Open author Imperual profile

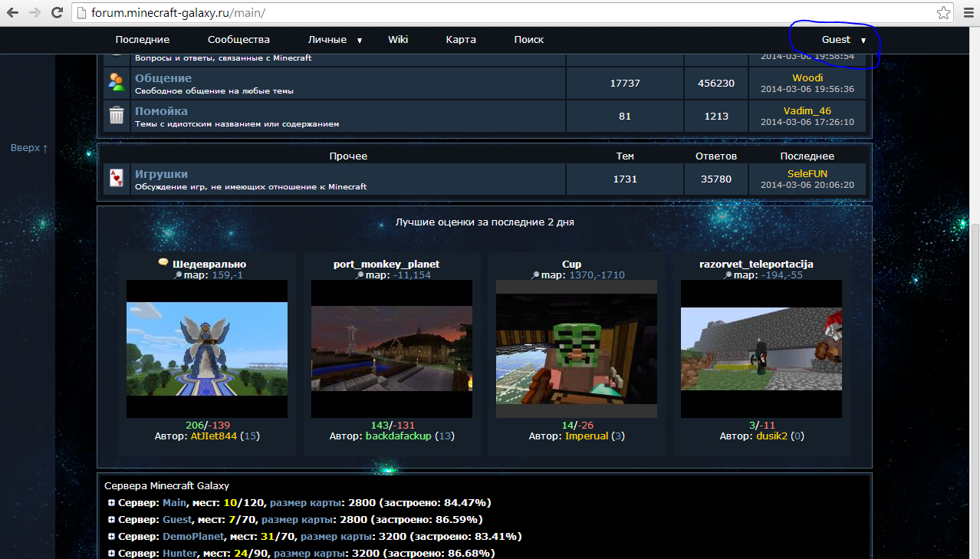[x=587, y=436]
